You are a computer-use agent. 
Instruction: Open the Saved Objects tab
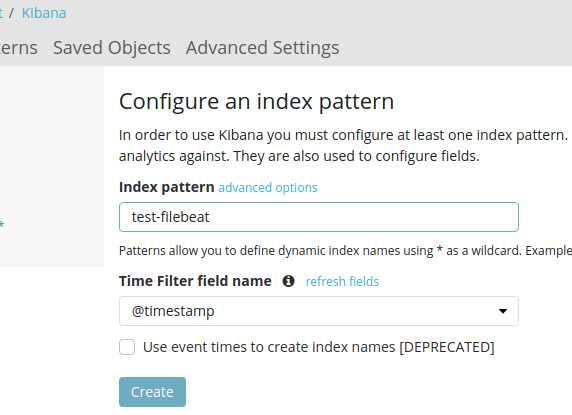pyautogui.click(x=112, y=48)
